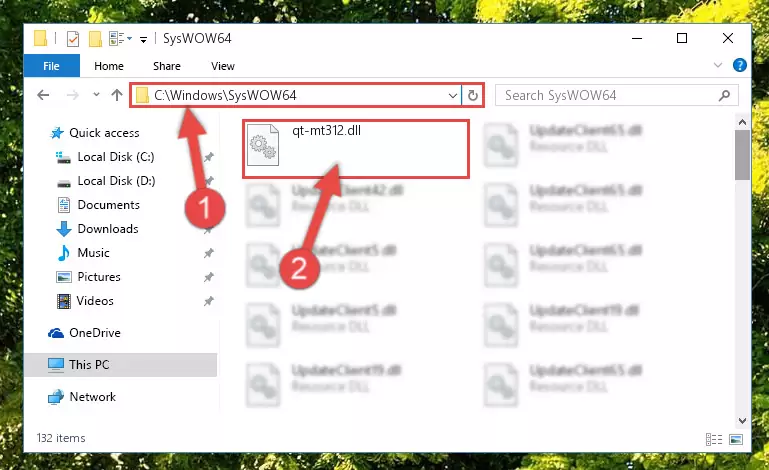Click the pin icon beside Local Disk (C:)
Screen dimensions: 769x470
(209, 157)
